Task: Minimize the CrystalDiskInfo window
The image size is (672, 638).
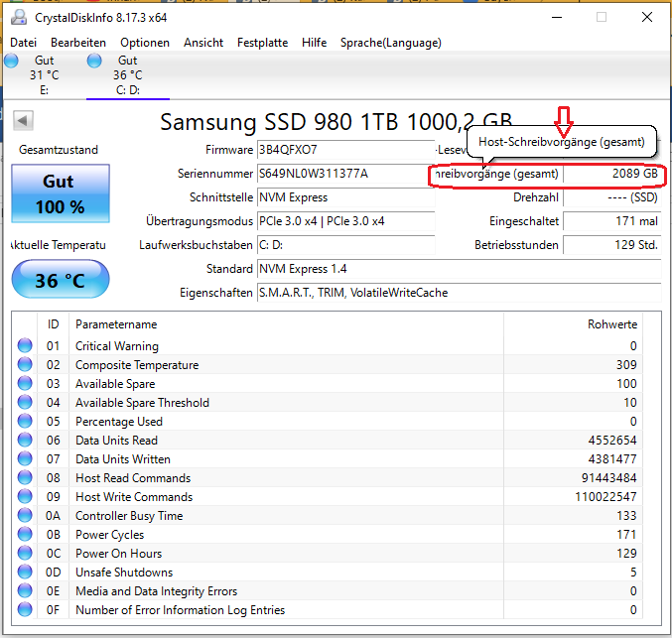Action: tap(557, 17)
